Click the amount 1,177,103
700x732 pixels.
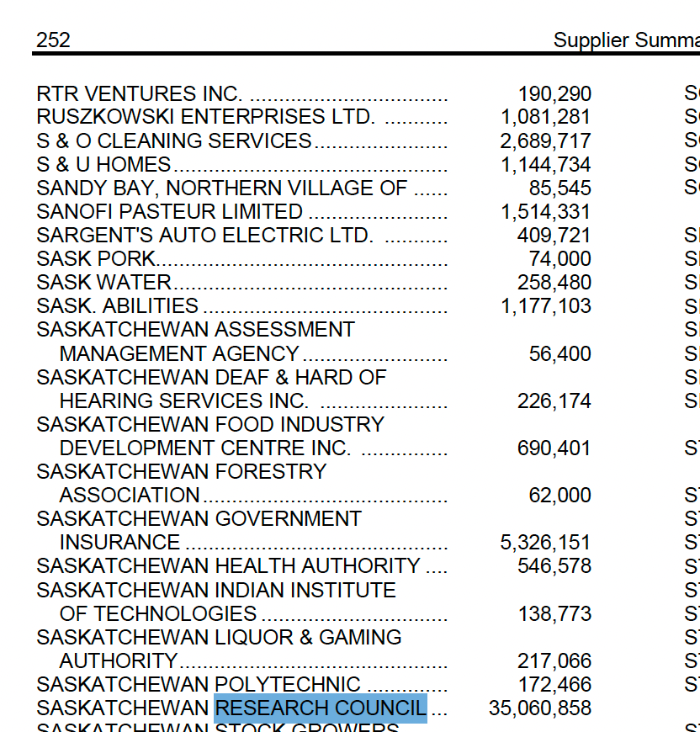(545, 306)
